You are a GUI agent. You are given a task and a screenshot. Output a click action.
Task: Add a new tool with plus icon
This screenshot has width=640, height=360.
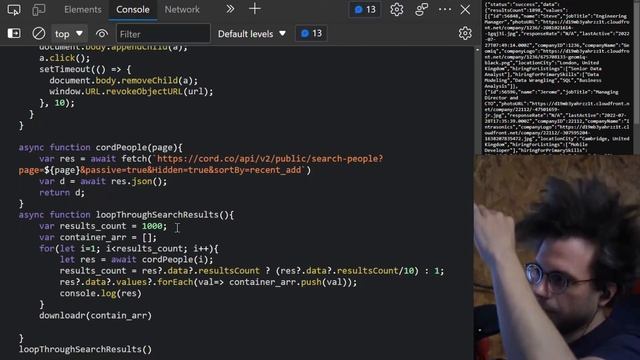click(x=255, y=9)
